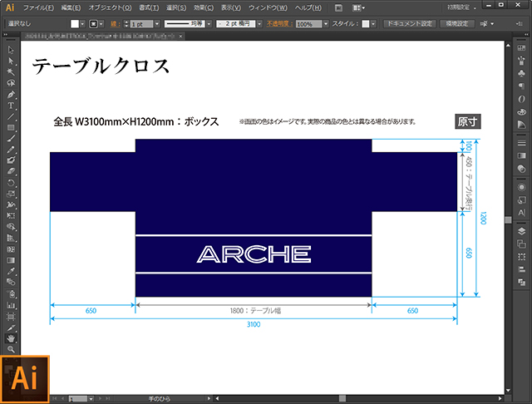Open the Swatches panel grid icon
The height and width of the screenshot is (404, 532).
click(521, 48)
